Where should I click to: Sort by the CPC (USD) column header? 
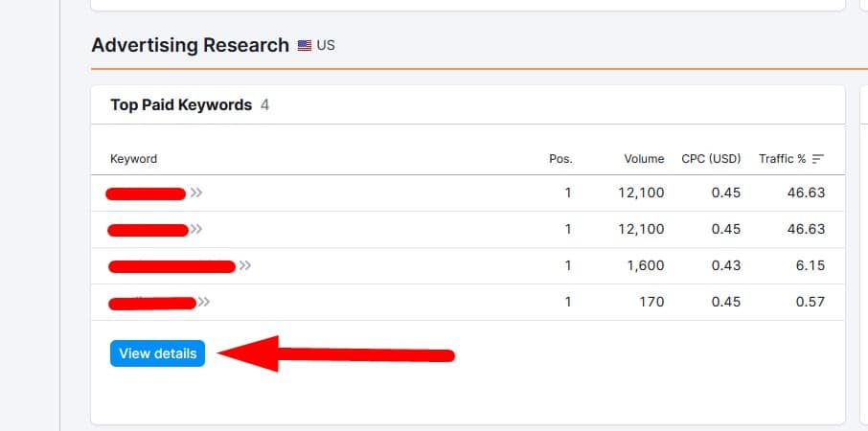pos(711,159)
